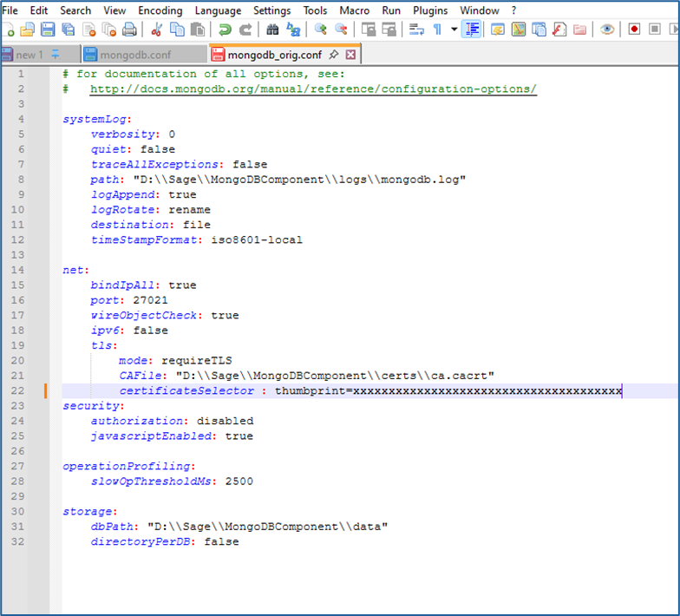Click the Print icon in toolbar
This screenshot has width=680, height=616.
(129, 29)
